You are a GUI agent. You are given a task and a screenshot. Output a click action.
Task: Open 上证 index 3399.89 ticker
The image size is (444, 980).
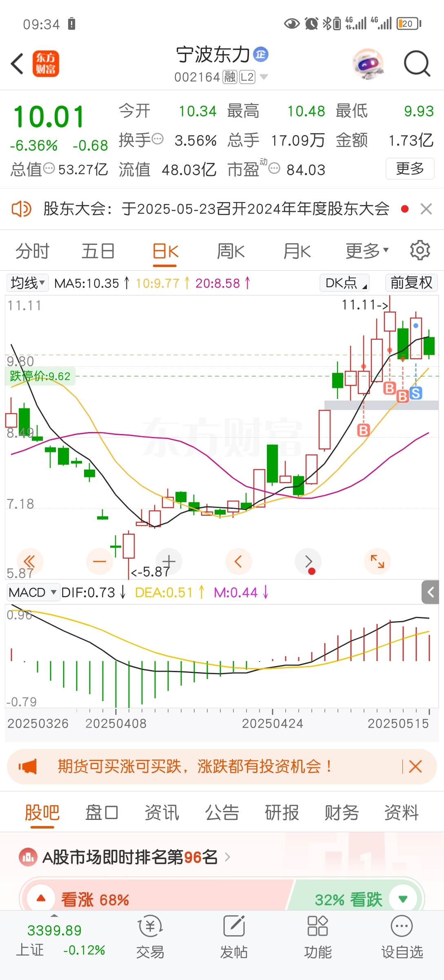point(60,940)
